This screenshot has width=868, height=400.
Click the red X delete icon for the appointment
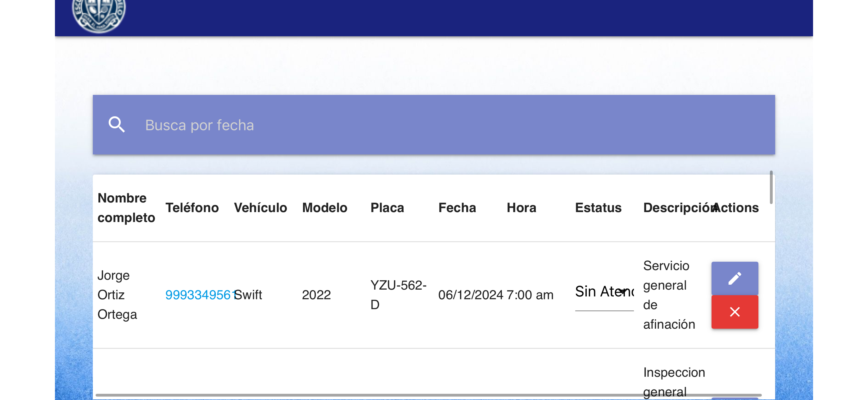[x=735, y=312]
